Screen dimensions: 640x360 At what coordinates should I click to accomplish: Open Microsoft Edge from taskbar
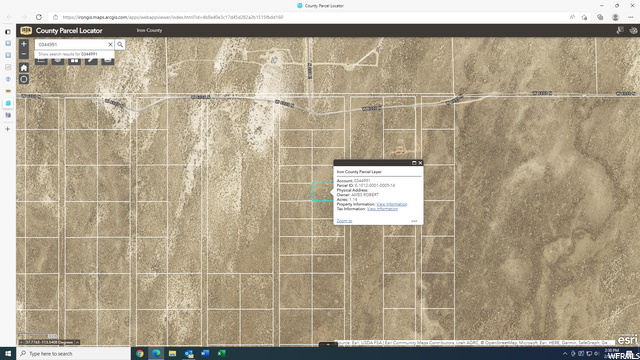[x=156, y=353]
